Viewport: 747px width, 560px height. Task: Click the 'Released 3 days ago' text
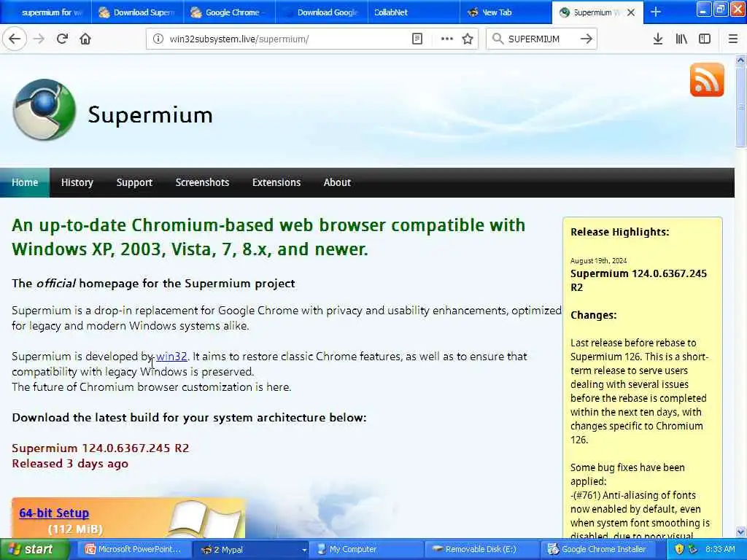70,463
